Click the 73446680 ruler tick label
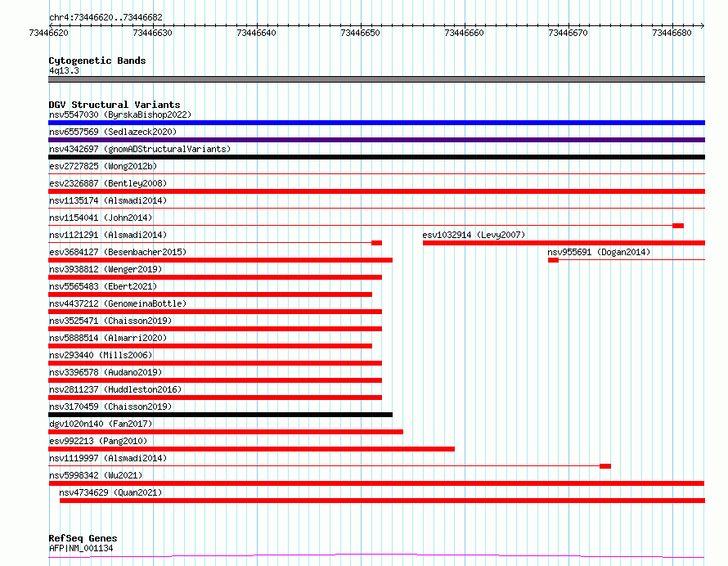Image resolution: width=728 pixels, height=566 pixels. (672, 33)
